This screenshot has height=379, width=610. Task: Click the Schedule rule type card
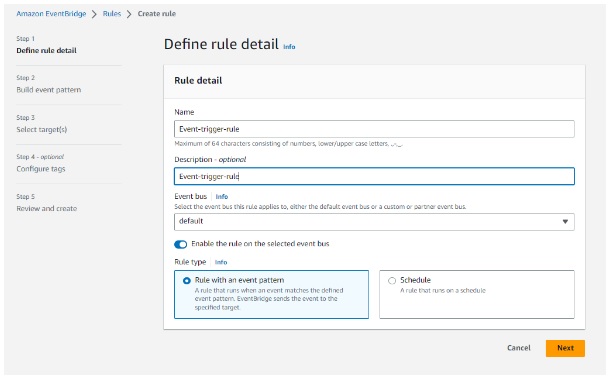pos(477,295)
